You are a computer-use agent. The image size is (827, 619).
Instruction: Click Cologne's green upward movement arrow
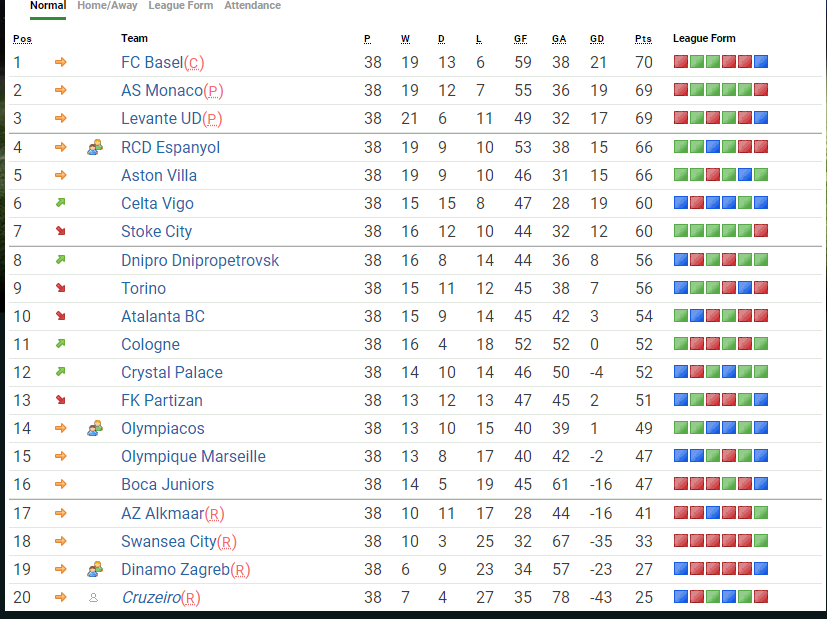[61, 344]
